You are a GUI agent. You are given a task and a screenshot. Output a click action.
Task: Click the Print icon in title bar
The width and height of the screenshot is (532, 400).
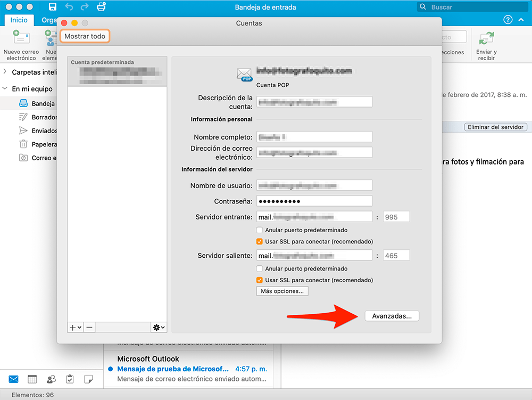pyautogui.click(x=101, y=7)
